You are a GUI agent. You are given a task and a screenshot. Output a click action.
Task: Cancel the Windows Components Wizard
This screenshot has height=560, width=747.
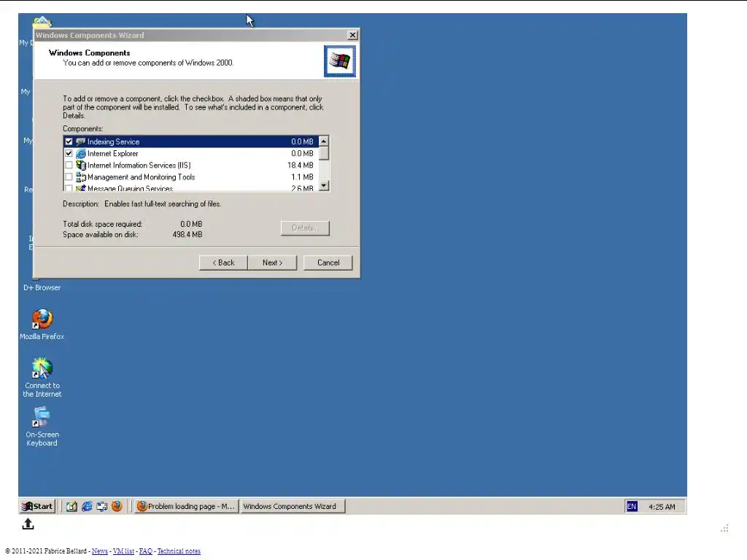328,262
